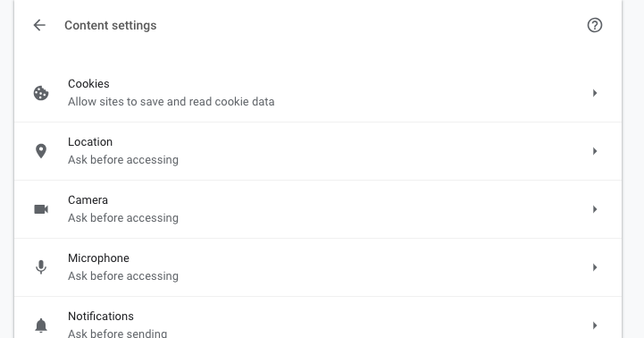Open help via question mark icon
The width and height of the screenshot is (644, 338).
pos(594,25)
